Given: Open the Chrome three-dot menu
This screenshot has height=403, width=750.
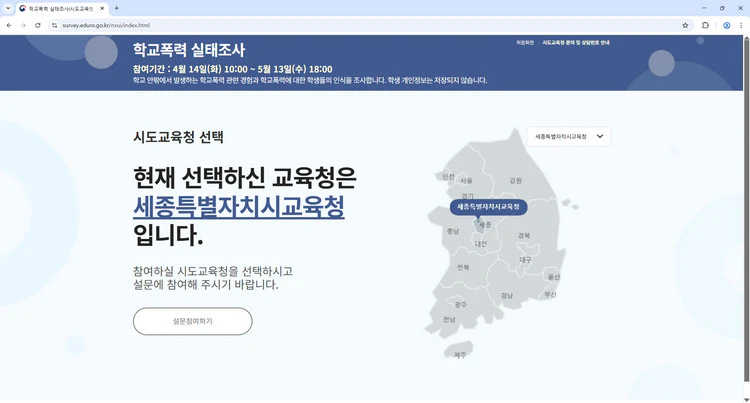Looking at the screenshot, I should pyautogui.click(x=741, y=25).
